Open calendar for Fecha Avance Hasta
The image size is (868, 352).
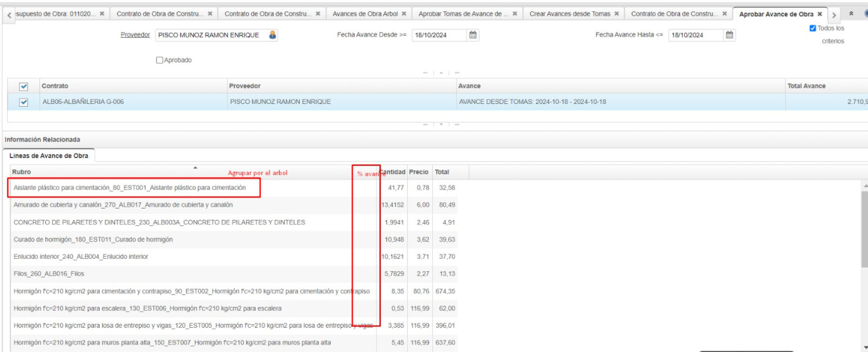pos(729,35)
